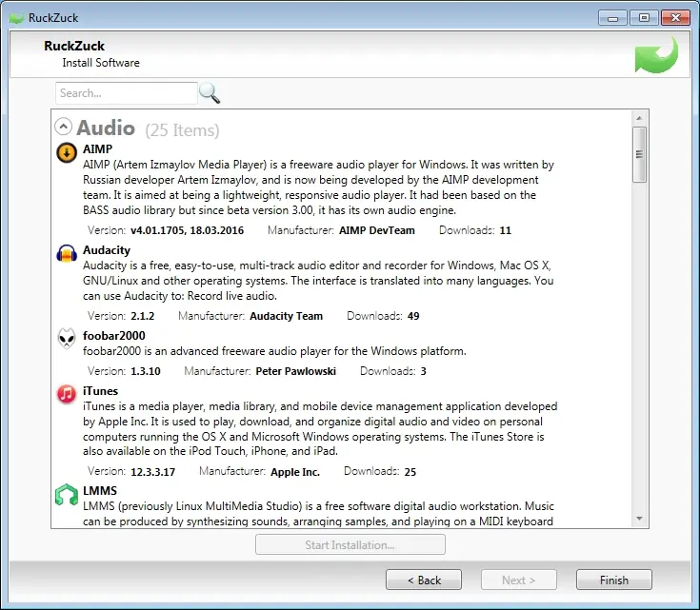The width and height of the screenshot is (700, 610).
Task: Minimize the RuckZuck window
Action: click(612, 18)
